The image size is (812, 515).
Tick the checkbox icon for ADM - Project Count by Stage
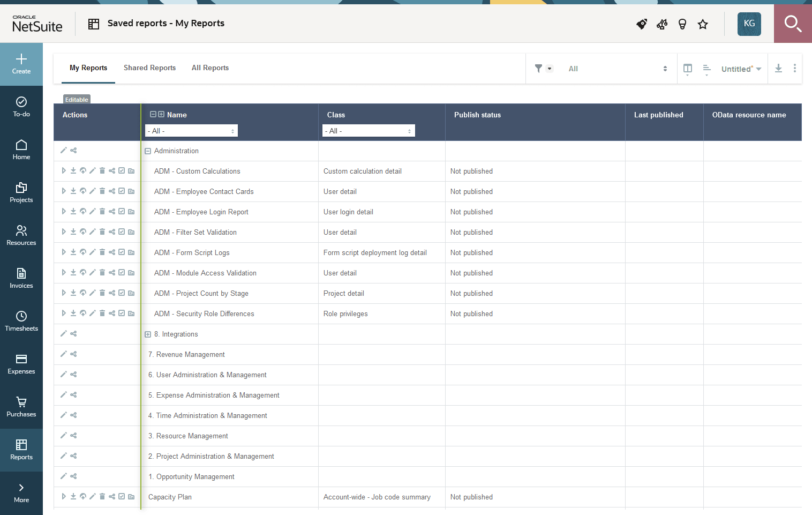coord(122,293)
